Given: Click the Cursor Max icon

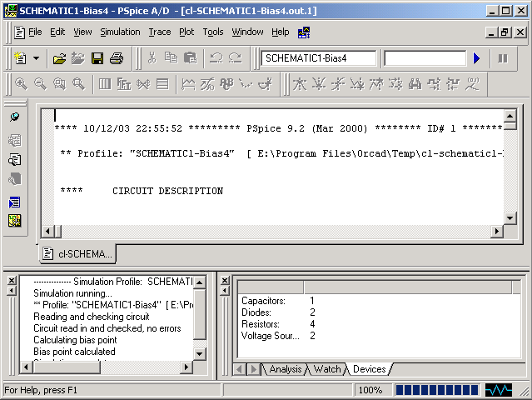Looking at the screenshot, I should [x=376, y=84].
